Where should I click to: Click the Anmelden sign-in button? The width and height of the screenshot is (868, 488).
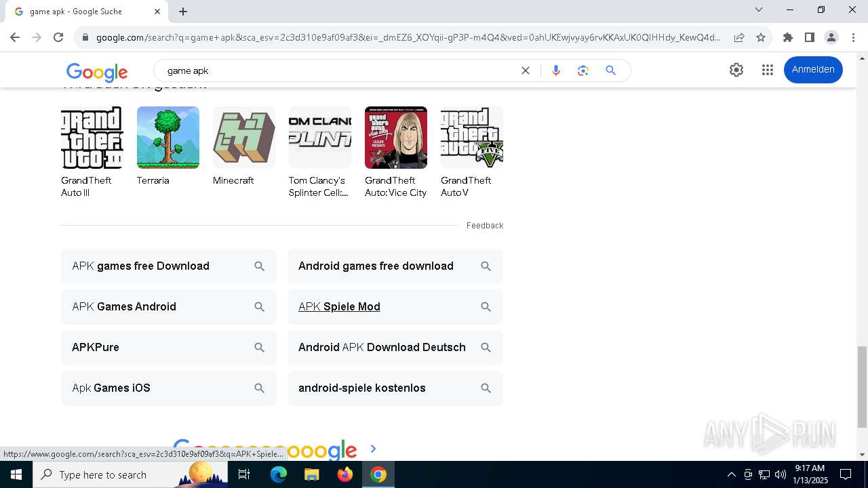tap(813, 70)
